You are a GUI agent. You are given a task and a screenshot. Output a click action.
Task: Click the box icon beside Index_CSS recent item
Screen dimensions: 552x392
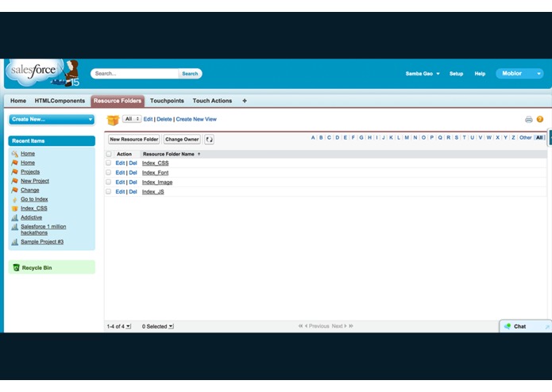pos(15,209)
